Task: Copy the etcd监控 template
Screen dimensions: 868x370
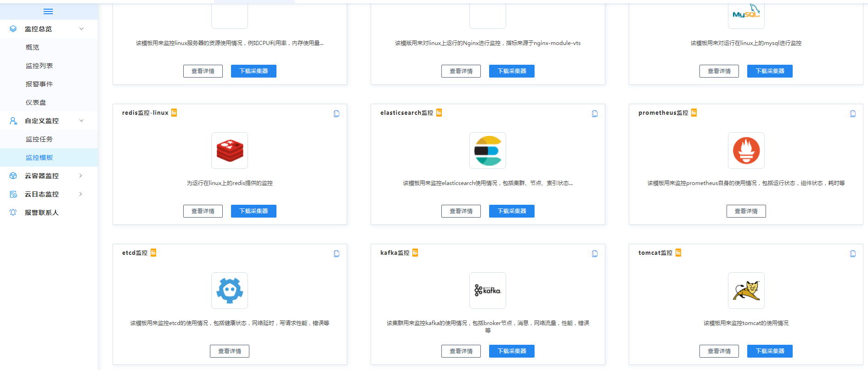Action: click(337, 253)
